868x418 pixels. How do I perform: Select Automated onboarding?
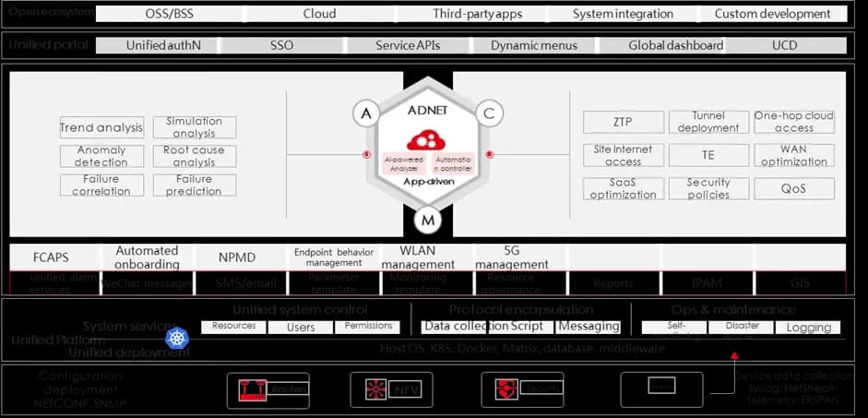point(147,257)
